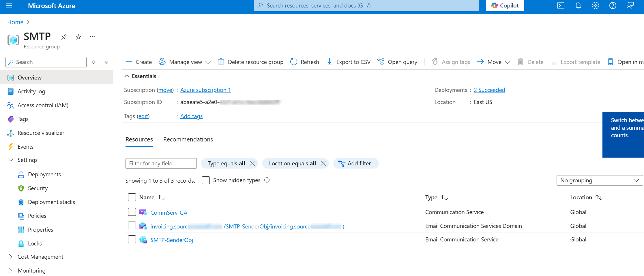The image size is (644, 276).
Task: Click the Add tags link
Action: point(191,116)
